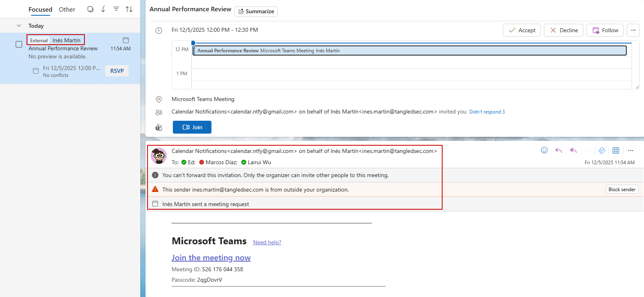This screenshot has width=644, height=297.
Task: Click the select-all messages icon
Action: coord(90,9)
